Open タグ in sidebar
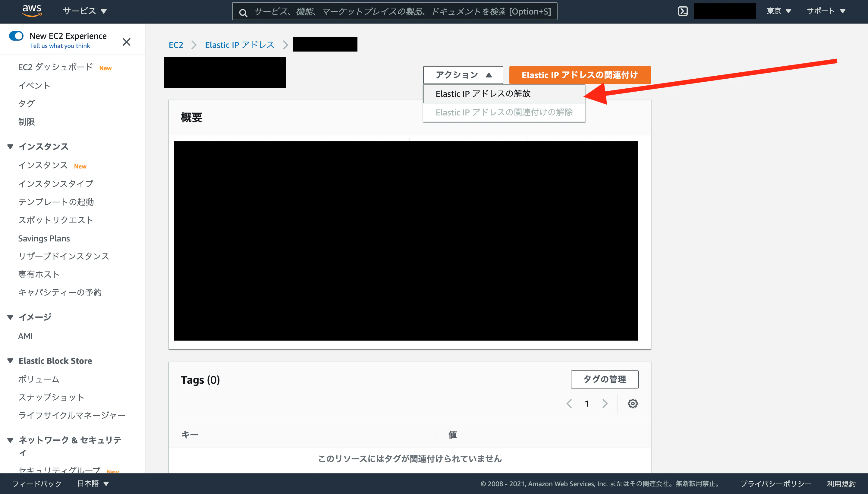Viewport: 868px width, 494px height. [27, 103]
